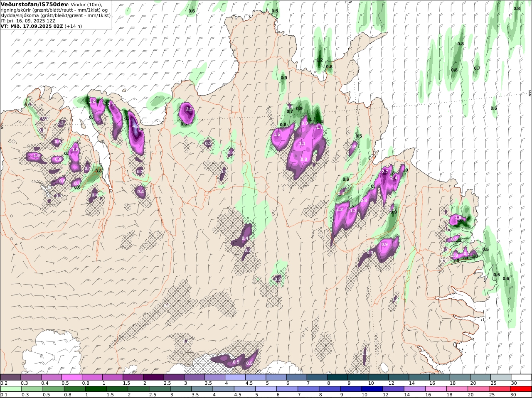Viewport: 532px width, 398px height.
Task: Click the red rain swatch labeled 30
Action: point(521,389)
